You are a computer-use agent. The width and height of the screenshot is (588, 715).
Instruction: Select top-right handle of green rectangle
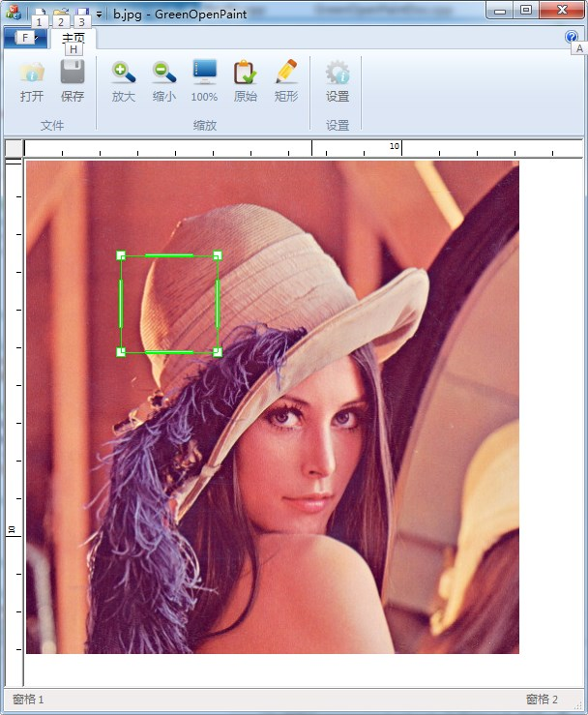[218, 255]
